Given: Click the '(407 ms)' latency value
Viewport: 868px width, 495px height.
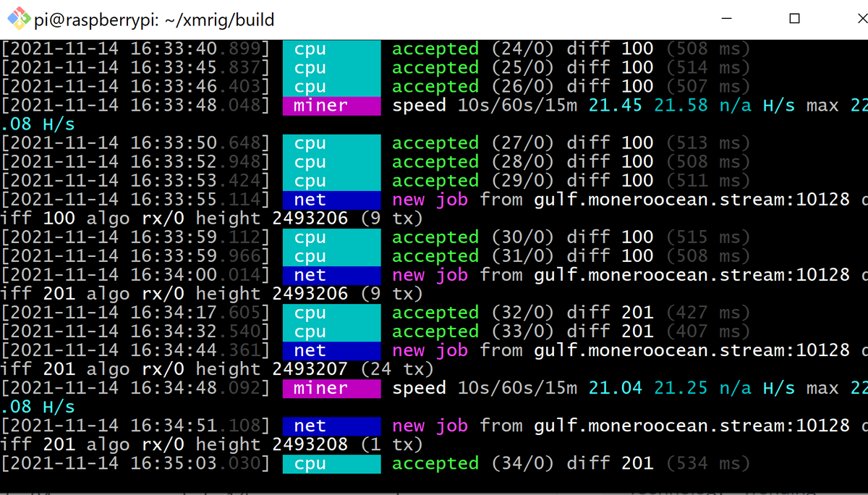Looking at the screenshot, I should [708, 331].
